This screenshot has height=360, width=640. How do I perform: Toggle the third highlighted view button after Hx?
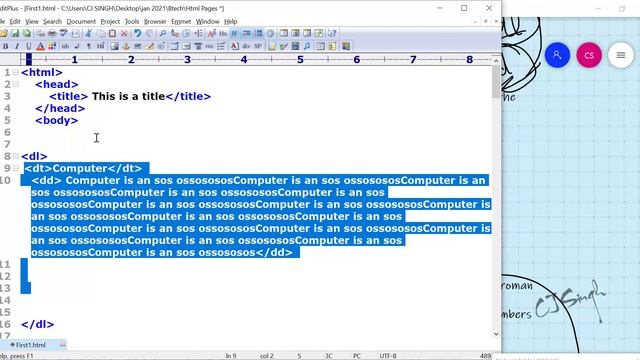[258, 33]
